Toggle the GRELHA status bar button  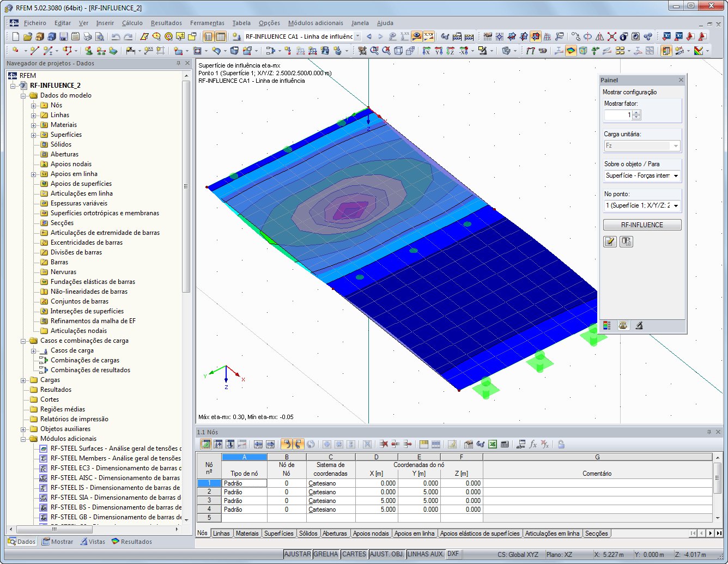pyautogui.click(x=326, y=554)
